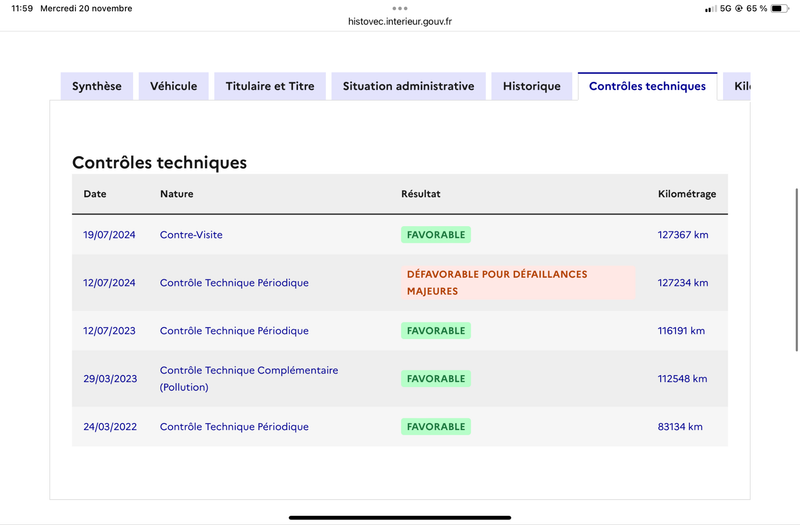Click Contrôle Technique Périodique of 12/07/2024
This screenshot has width=800, height=525.
tap(234, 283)
